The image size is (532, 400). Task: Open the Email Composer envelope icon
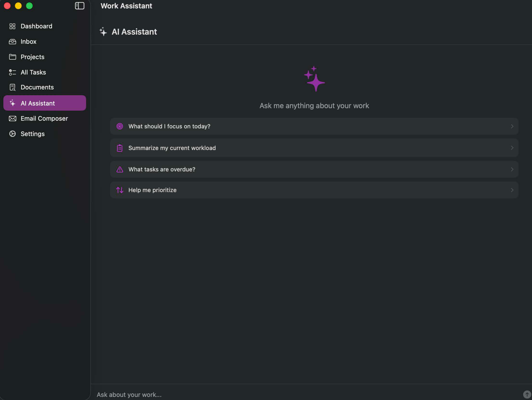[12, 119]
